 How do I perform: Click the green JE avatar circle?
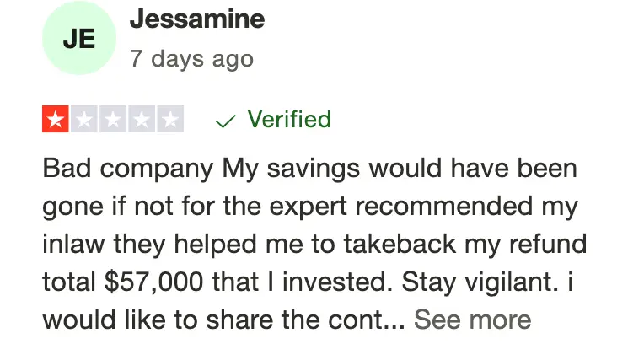coord(79,38)
